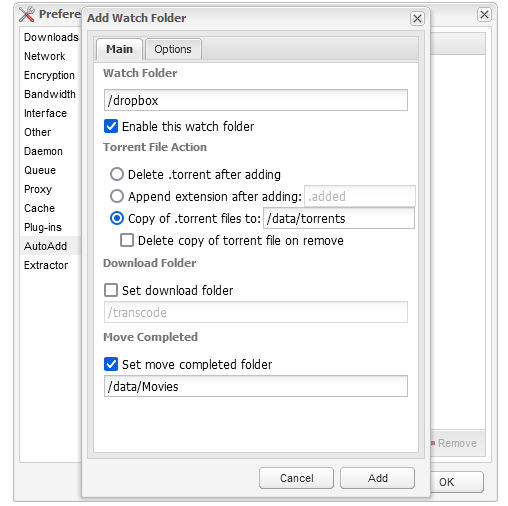The width and height of the screenshot is (508, 506).
Task: Select Delete .torrent after adding
Action: 117,174
